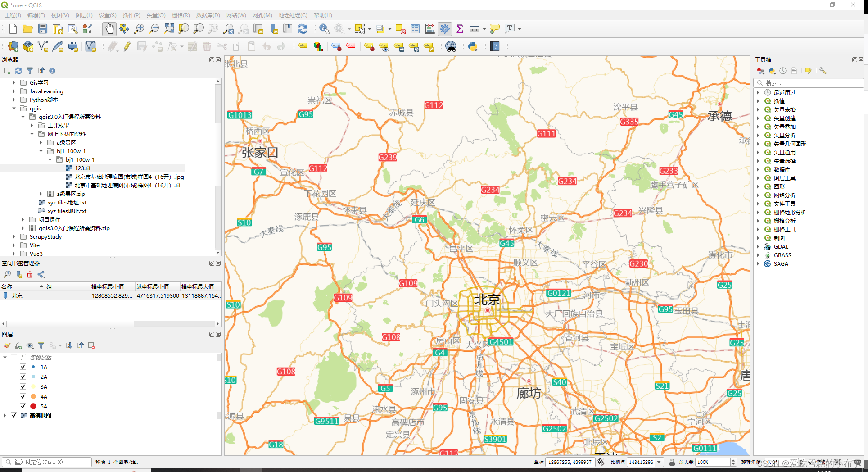This screenshot has width=868, height=472.
Task: Filter the Browser panel
Action: 30,71
